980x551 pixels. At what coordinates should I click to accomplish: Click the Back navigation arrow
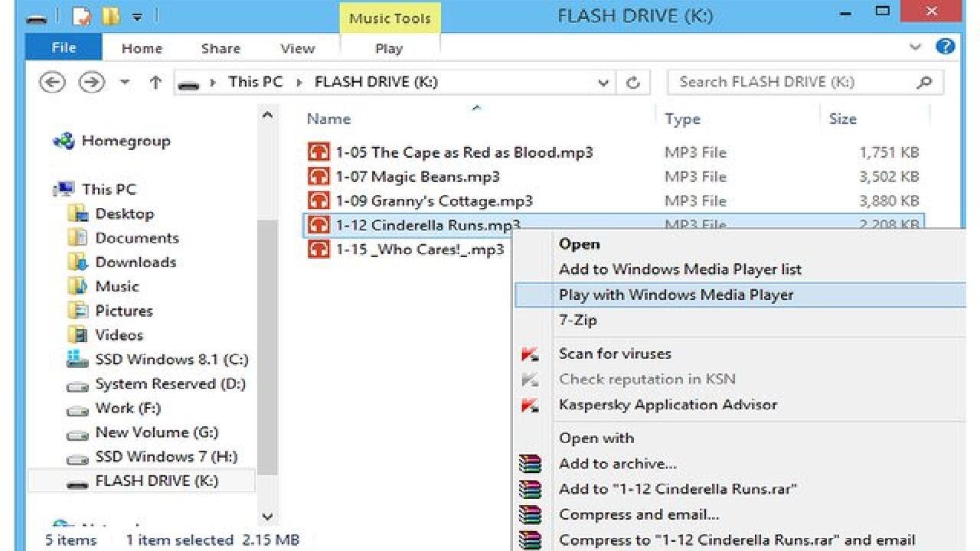pos(52,82)
